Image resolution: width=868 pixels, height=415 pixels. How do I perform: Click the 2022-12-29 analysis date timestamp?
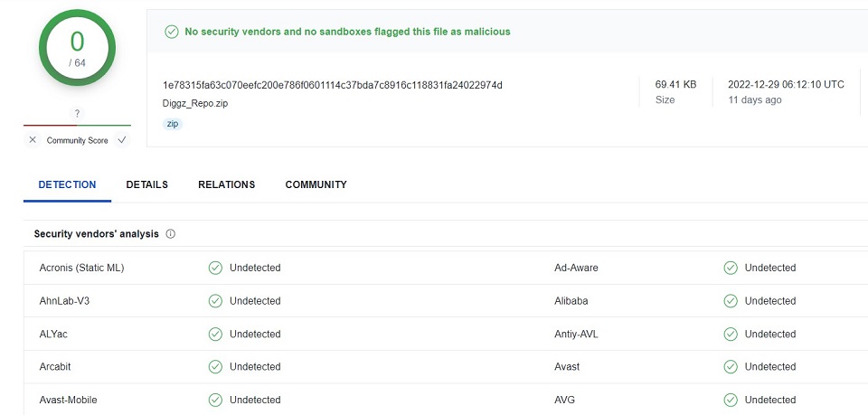click(x=786, y=84)
